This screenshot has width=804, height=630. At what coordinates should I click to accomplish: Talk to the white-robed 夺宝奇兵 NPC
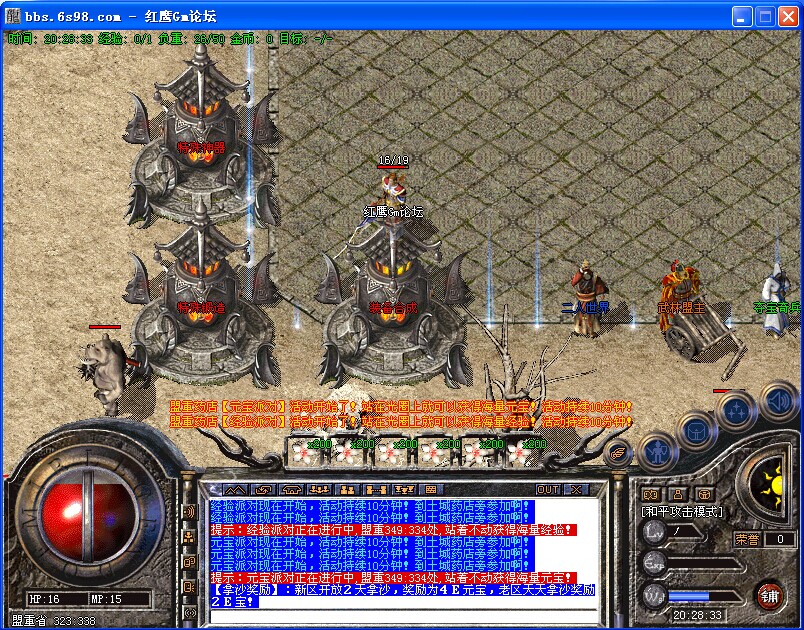778,300
